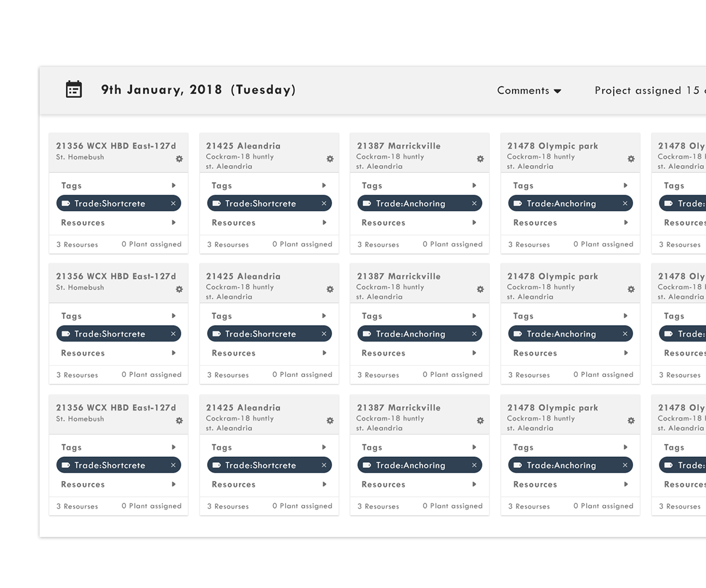706x588 pixels.
Task: Expand Tags arrow on bottom-row 21356 WCX card
Action: point(174,447)
